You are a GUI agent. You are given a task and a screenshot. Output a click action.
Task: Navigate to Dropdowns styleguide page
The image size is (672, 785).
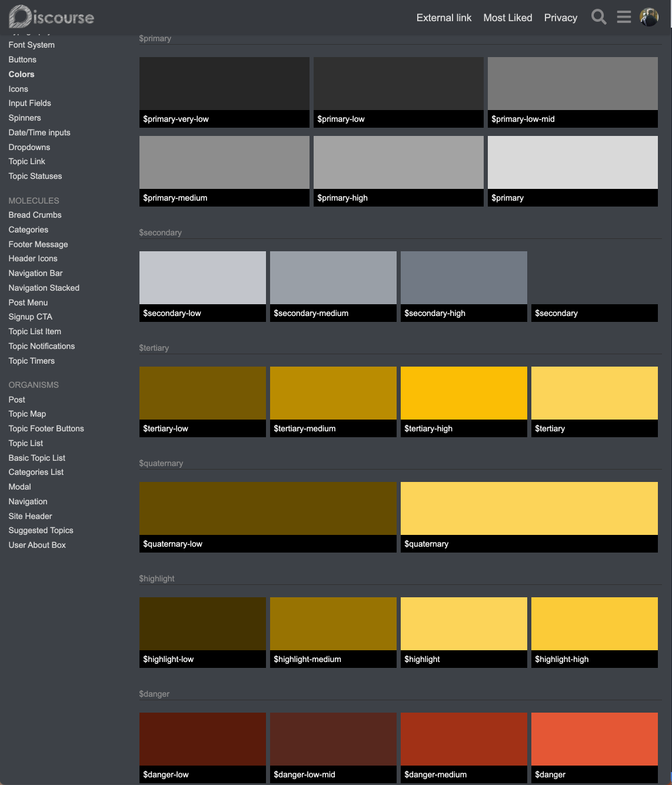click(x=29, y=147)
